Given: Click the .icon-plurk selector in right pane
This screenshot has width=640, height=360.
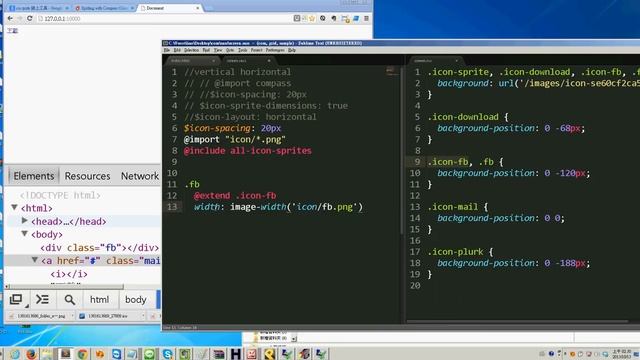Looking at the screenshot, I should 455,252.
